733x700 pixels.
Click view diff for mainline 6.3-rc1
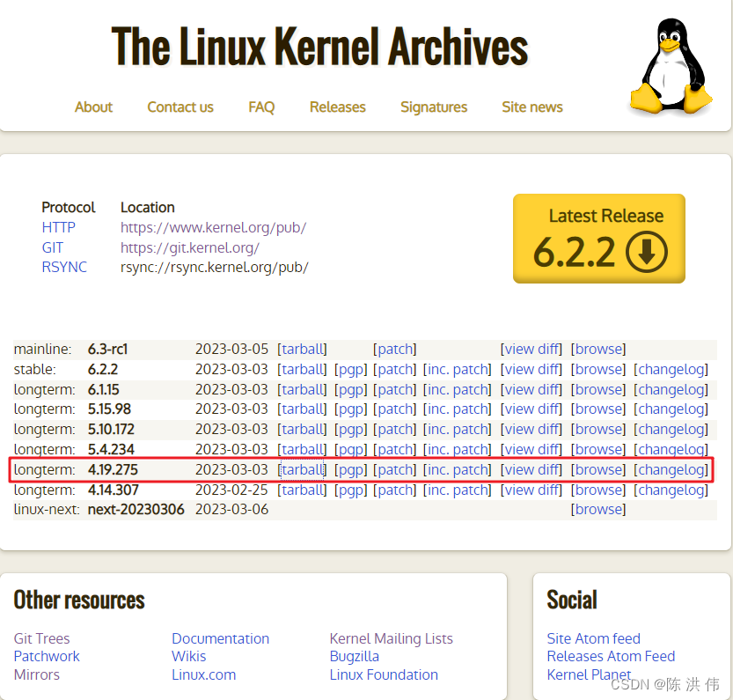[x=531, y=349]
